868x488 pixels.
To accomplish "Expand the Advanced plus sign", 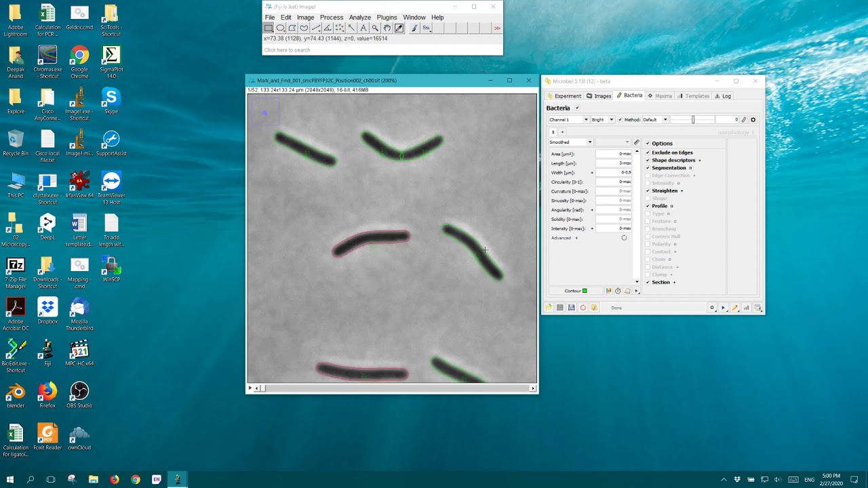I will pos(576,238).
